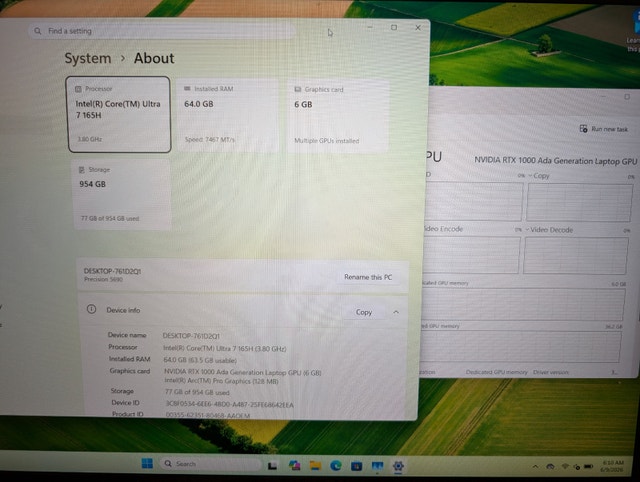Viewport: 640px width, 482px height.
Task: Open the clock and date flyout
Action: (613, 466)
